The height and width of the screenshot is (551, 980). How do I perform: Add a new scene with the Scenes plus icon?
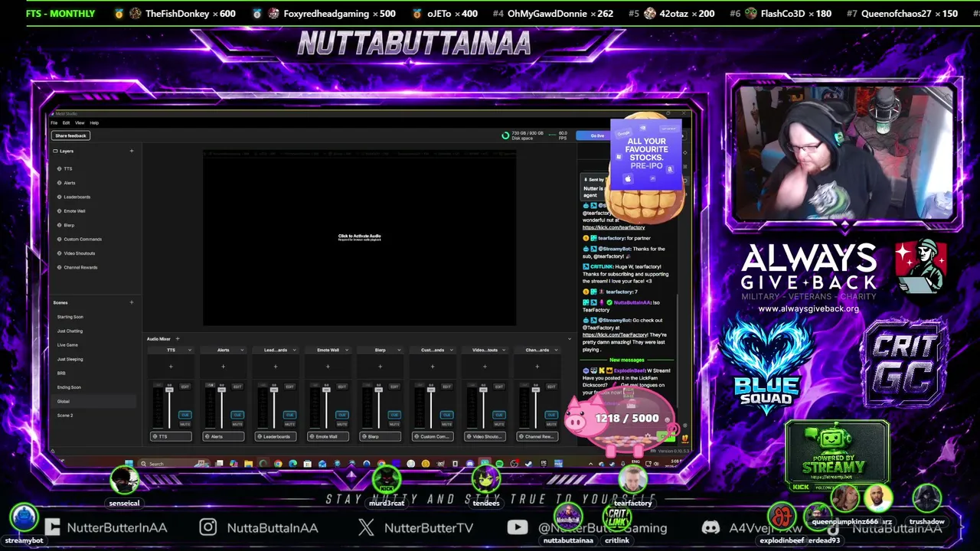(132, 302)
